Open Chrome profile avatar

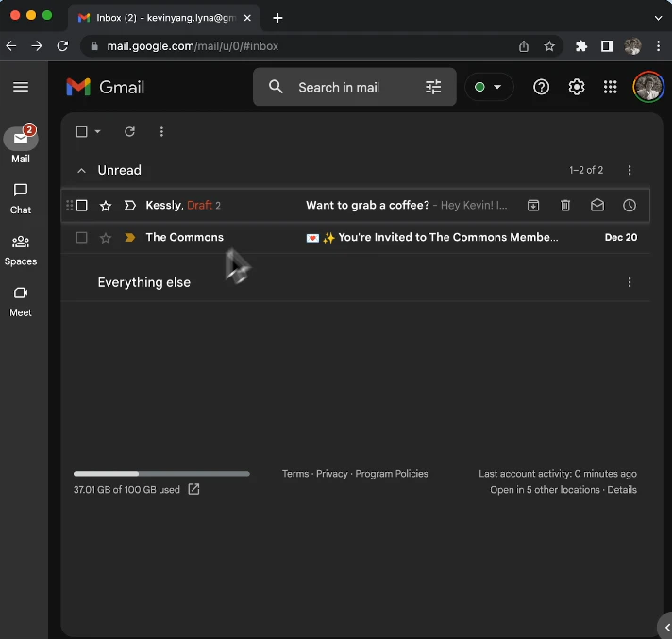pyautogui.click(x=632, y=46)
